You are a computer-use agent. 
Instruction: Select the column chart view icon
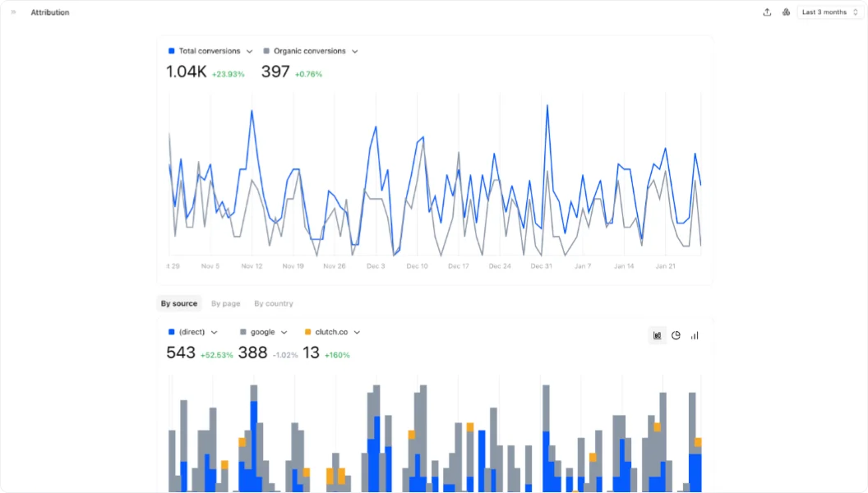695,335
